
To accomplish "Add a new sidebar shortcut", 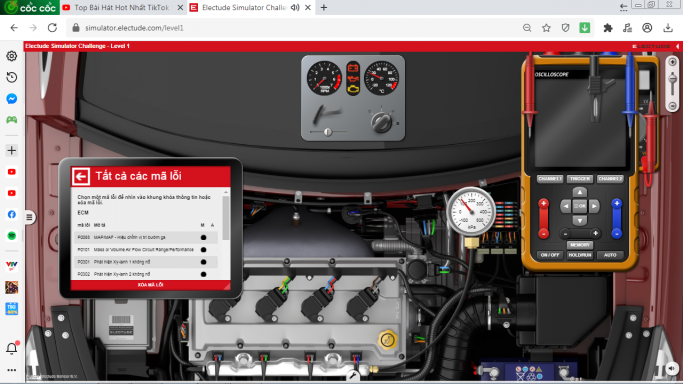I will point(12,151).
